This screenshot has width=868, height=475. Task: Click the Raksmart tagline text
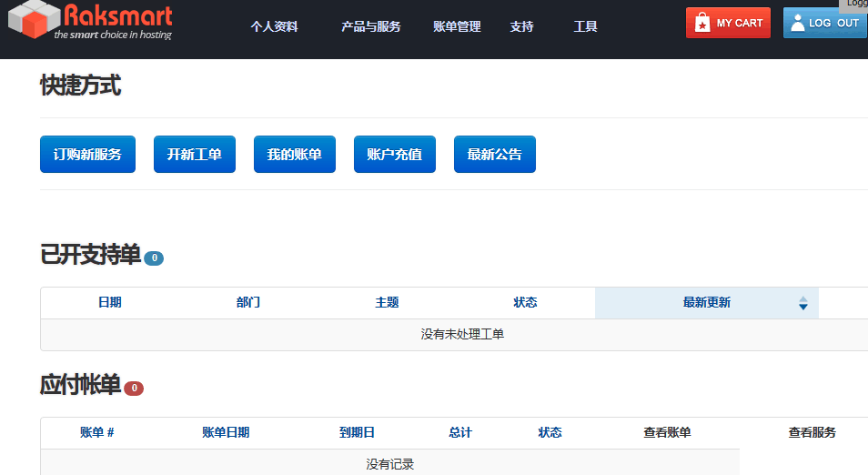[x=113, y=35]
